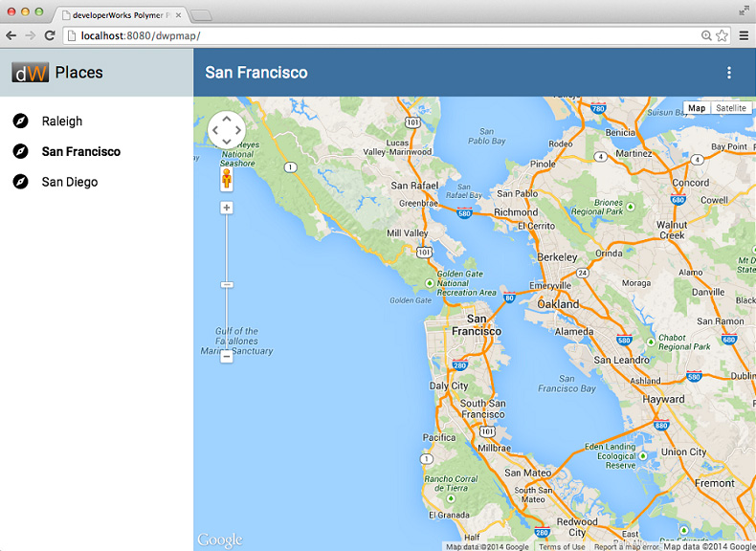Pan the map left with the arrow

[215, 130]
